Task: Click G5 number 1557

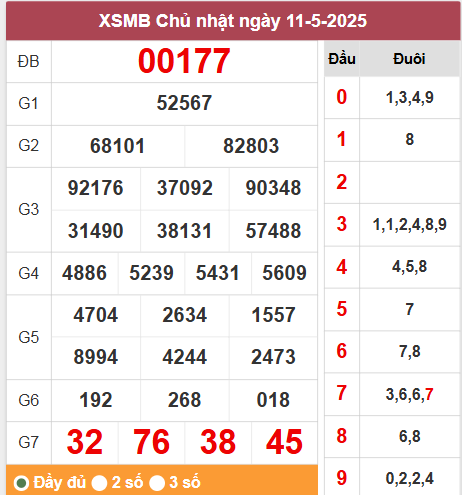Action: pos(273,315)
